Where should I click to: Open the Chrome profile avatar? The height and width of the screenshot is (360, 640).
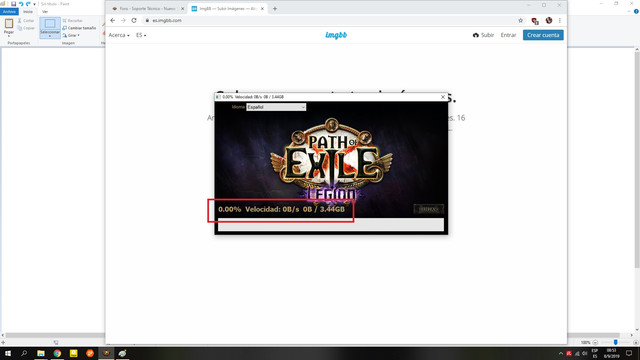(549, 20)
